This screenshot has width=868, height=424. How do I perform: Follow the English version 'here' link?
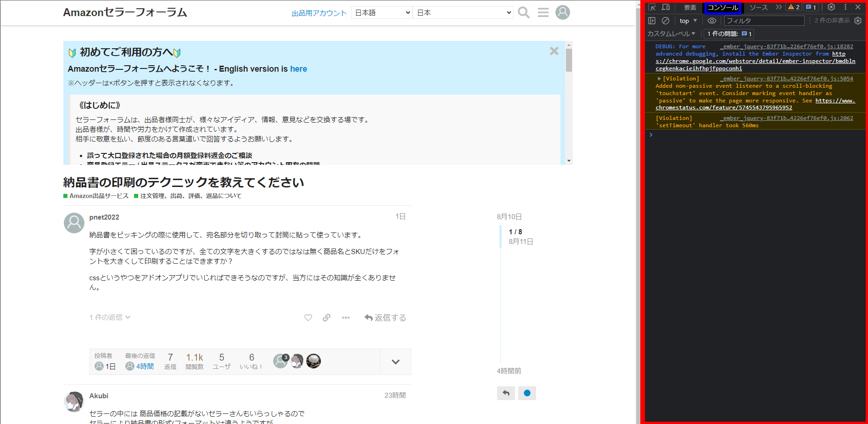tap(298, 68)
